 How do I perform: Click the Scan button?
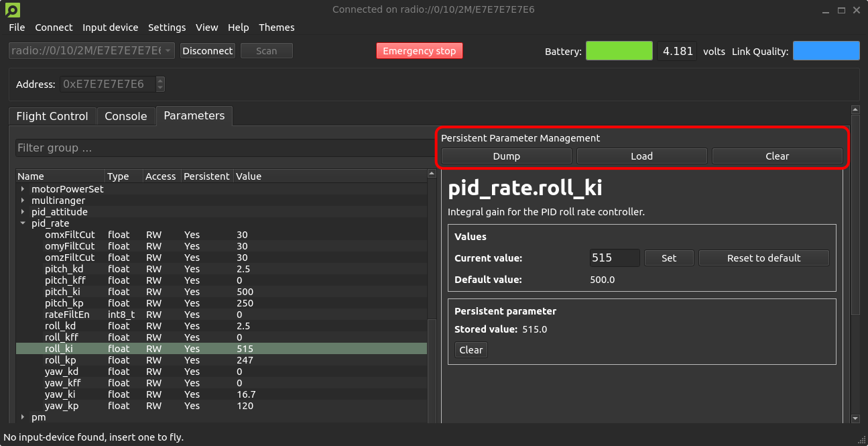[x=266, y=51]
